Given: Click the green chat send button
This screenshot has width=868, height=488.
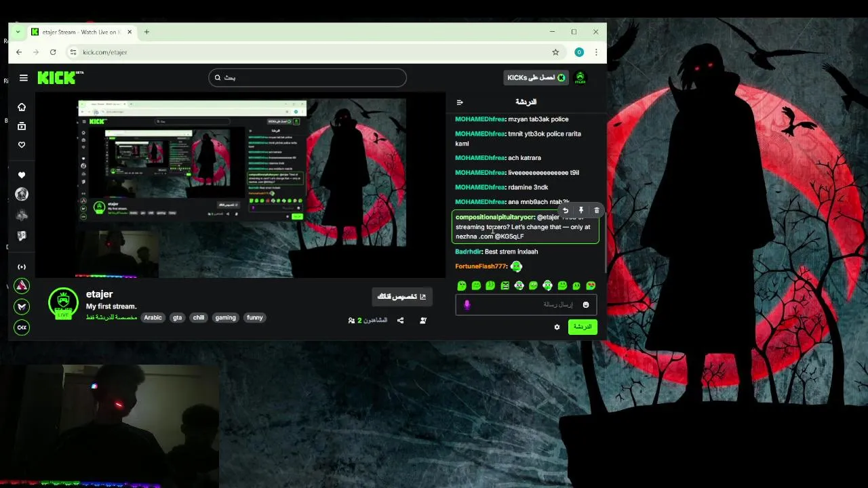Looking at the screenshot, I should (x=583, y=327).
